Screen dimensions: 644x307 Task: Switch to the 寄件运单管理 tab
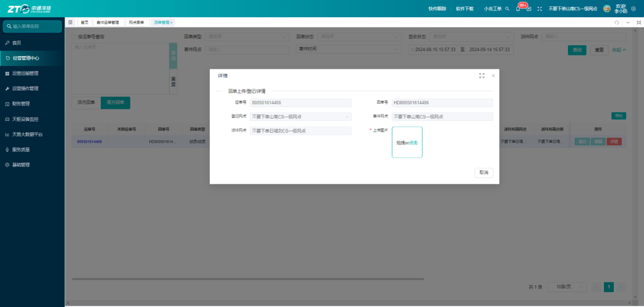click(108, 23)
